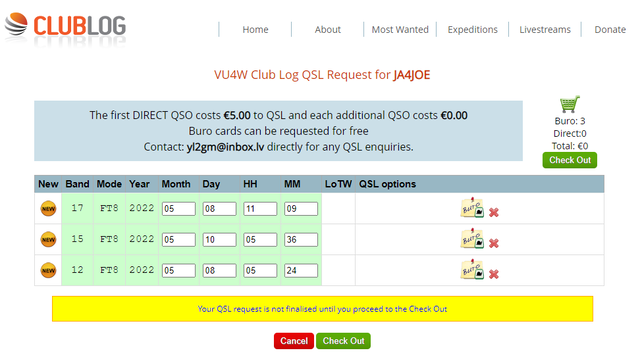This screenshot has height=361, width=640.
Task: Click the JA4JOE callsign in the heading
Action: pyautogui.click(x=411, y=75)
